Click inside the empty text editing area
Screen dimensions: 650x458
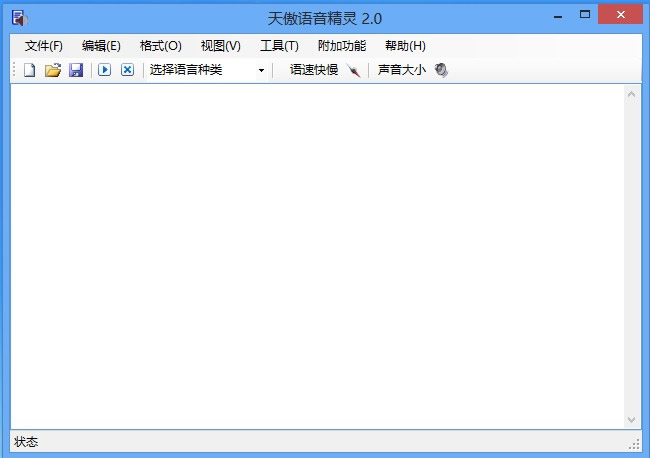(317, 257)
